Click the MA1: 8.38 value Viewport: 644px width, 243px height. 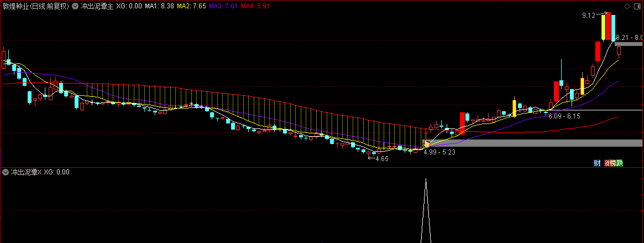[x=160, y=6]
